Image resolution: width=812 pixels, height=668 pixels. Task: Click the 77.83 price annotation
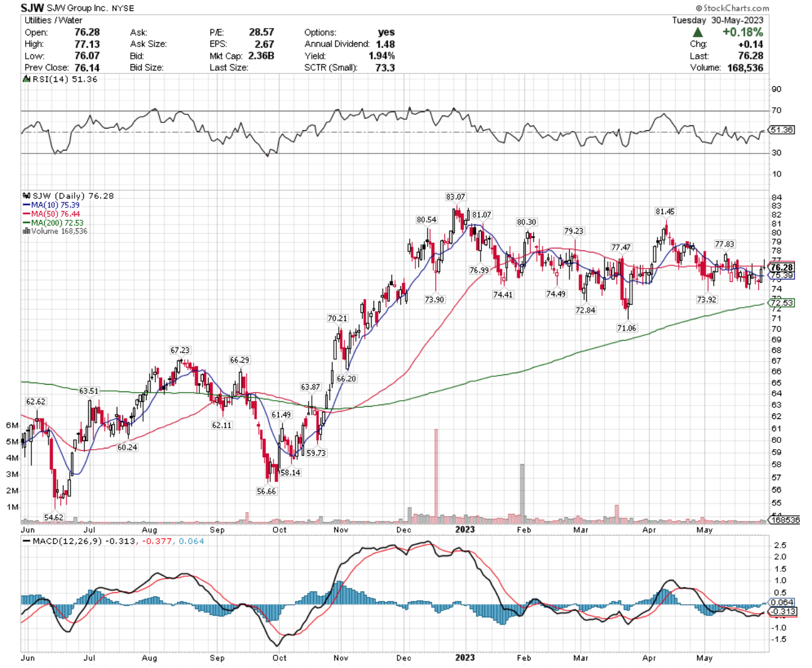click(725, 244)
